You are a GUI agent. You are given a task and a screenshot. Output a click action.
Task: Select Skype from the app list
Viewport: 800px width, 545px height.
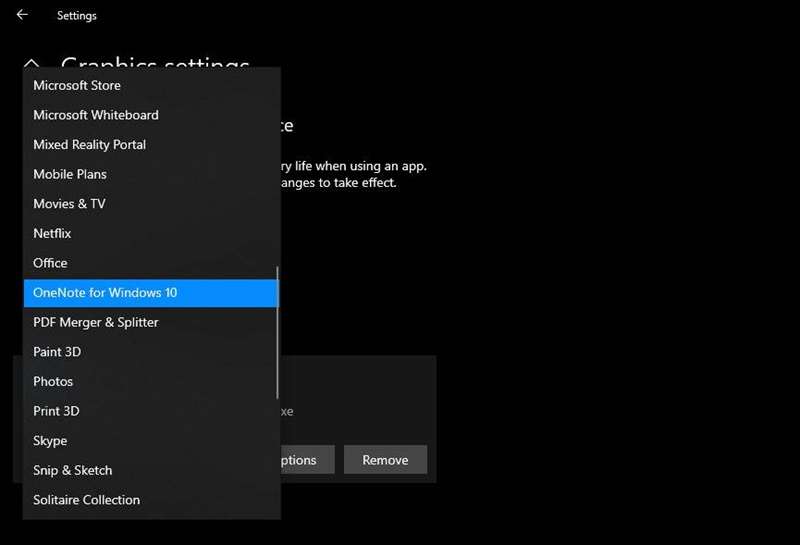[x=50, y=441]
